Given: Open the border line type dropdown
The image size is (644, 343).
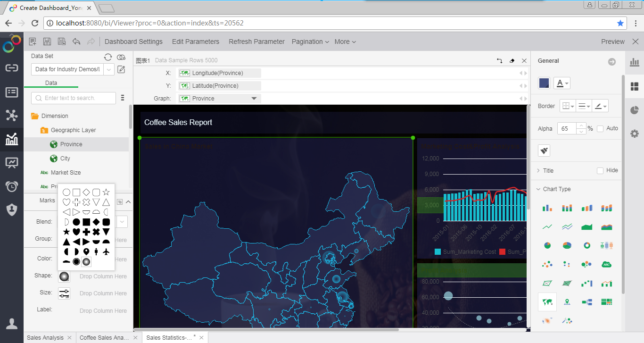Looking at the screenshot, I should [584, 106].
